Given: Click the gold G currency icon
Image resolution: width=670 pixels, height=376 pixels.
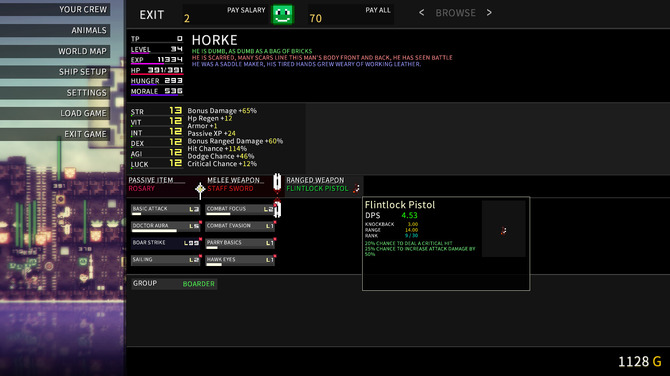Looking at the screenshot, I should click(657, 361).
